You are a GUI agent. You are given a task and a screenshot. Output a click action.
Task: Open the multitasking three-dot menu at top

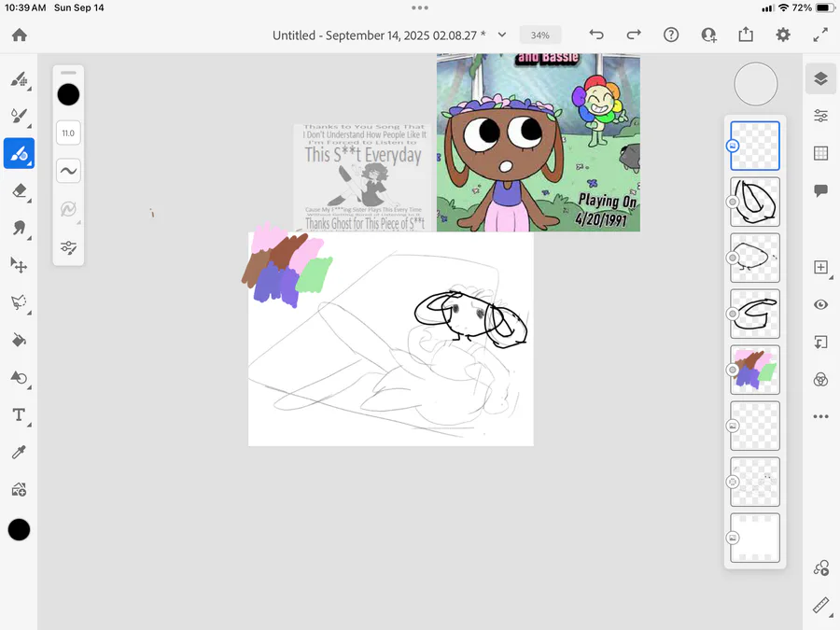[x=420, y=7]
